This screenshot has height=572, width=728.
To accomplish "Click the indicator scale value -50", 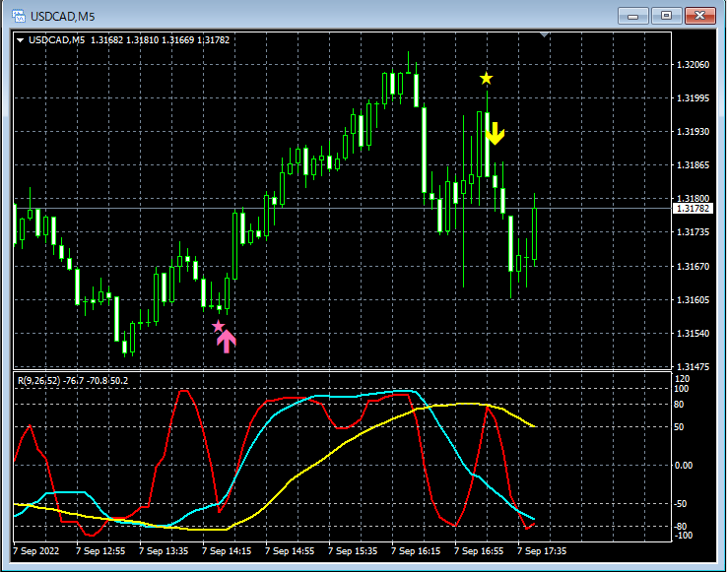I will click(x=680, y=504).
